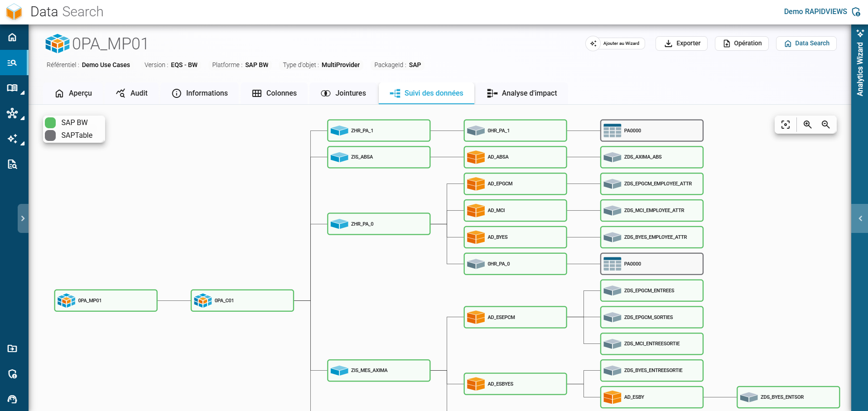The width and height of the screenshot is (868, 411).
Task: Open the sparkle wizard sidebar icon
Action: tap(12, 139)
